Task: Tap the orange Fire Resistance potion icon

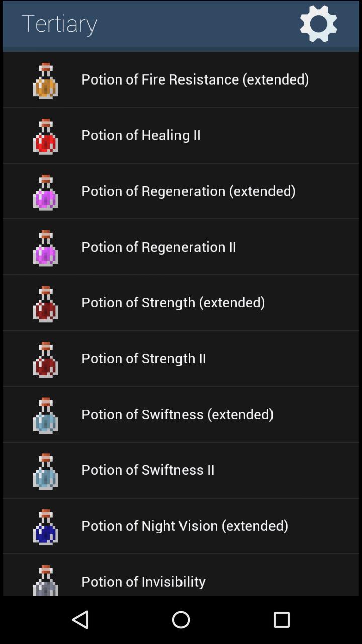Action: tap(46, 80)
